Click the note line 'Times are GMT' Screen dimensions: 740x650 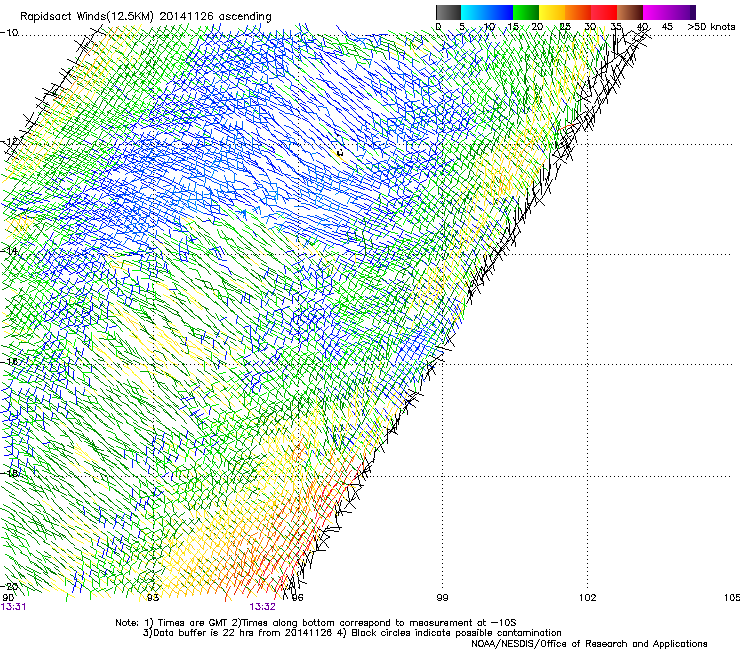pos(192,623)
